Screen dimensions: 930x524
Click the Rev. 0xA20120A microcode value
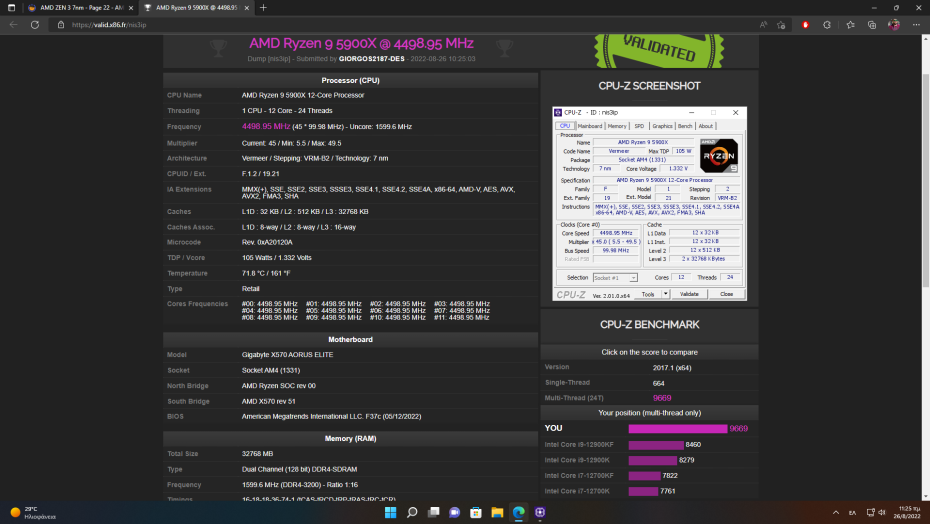click(x=267, y=242)
